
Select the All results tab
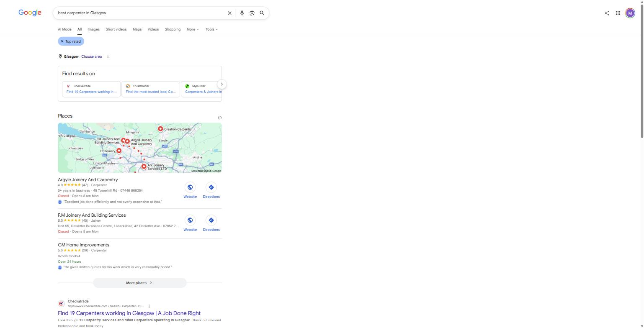(x=79, y=29)
